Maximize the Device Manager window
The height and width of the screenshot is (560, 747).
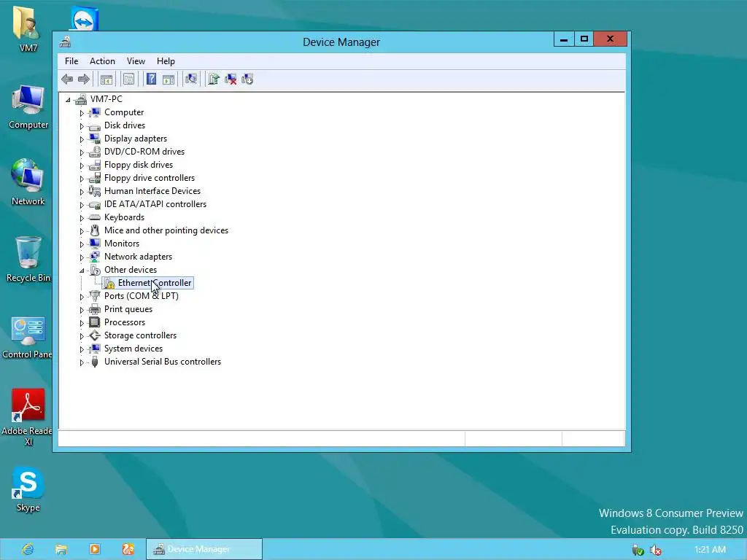584,39
